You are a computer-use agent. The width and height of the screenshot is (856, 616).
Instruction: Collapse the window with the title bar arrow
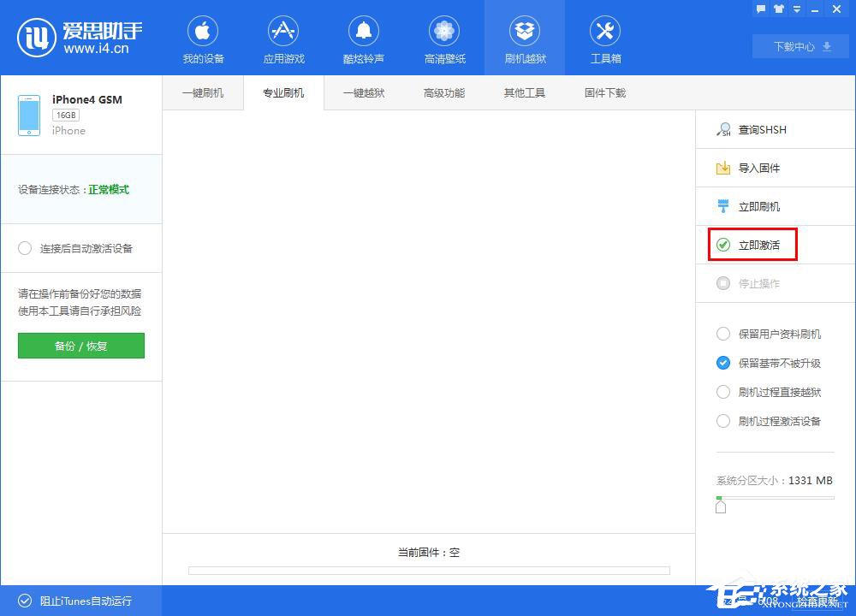pos(796,9)
